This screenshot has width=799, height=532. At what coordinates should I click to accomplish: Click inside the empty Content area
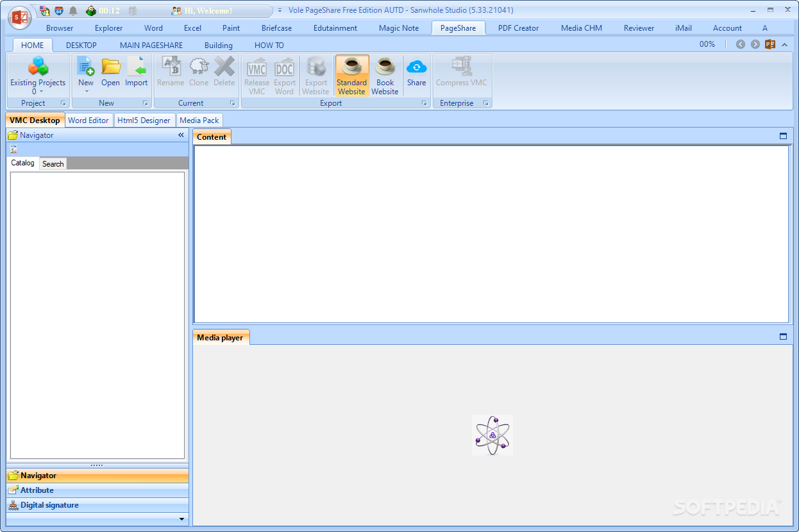coord(491,234)
